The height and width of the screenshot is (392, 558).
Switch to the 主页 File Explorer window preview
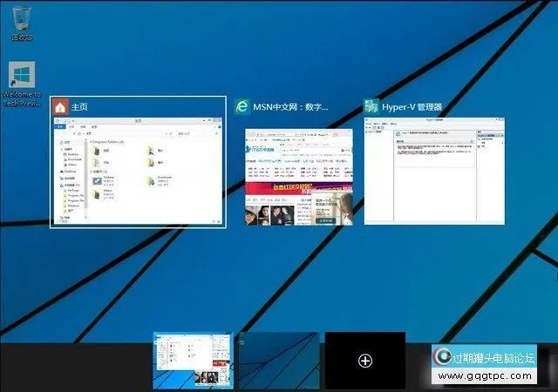coord(137,171)
